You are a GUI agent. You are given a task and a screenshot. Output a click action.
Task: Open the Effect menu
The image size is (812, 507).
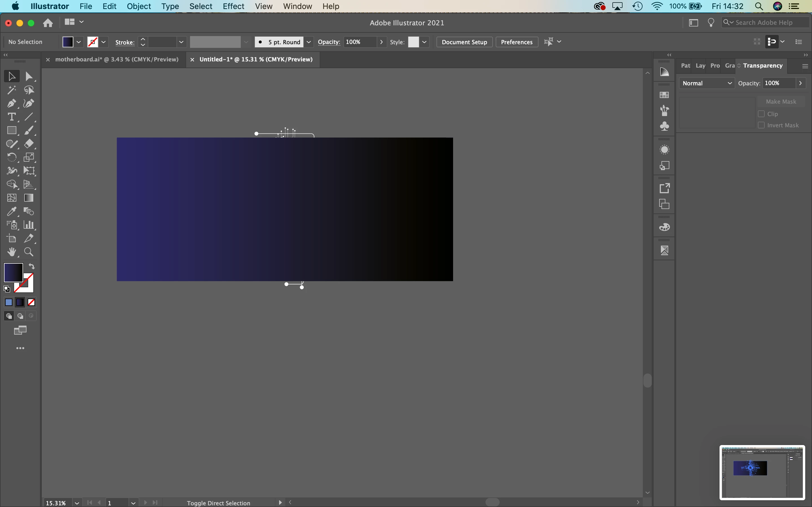233,6
